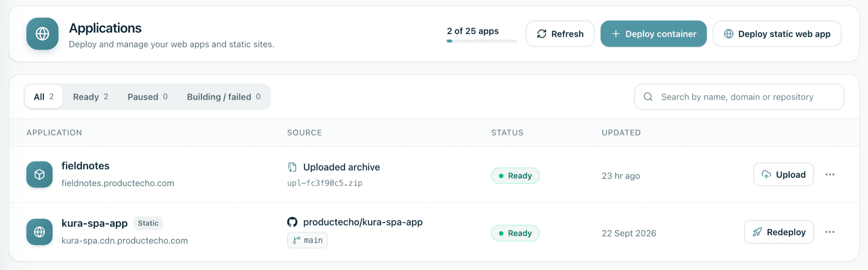The height and width of the screenshot is (270, 868).
Task: Click the GitHub icon beside productecho/kura-spa-app
Action: click(292, 222)
